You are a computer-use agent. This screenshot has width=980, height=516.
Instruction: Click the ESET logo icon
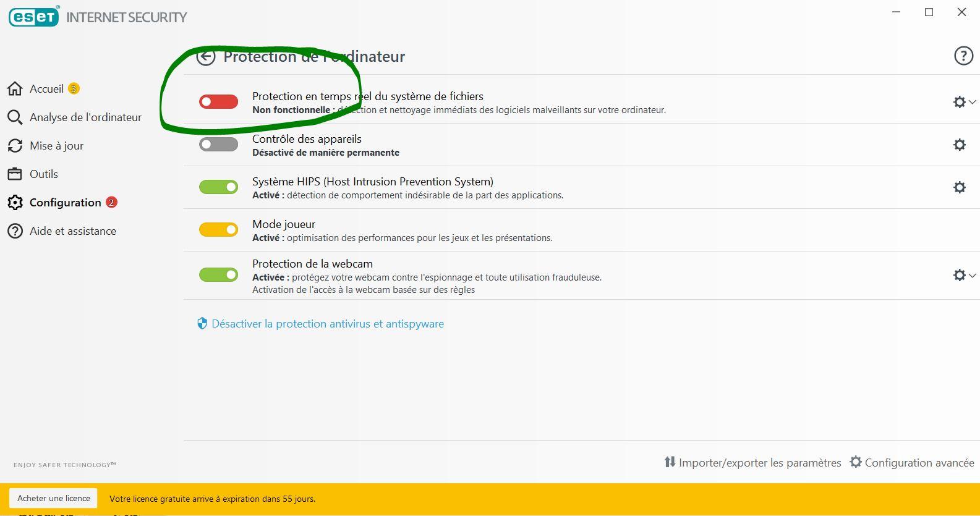click(x=34, y=17)
